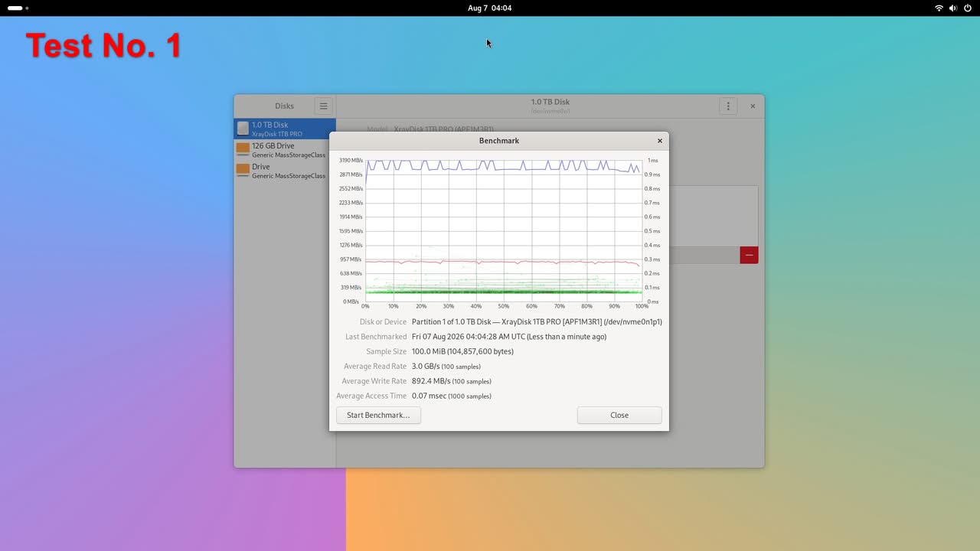Select the 1.0 TB Disk in sidebar
980x551 pixels.
[x=285, y=129]
